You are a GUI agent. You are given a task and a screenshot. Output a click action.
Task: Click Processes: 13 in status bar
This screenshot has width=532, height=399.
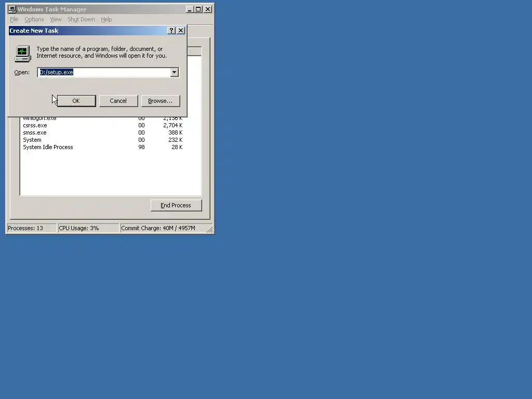pos(32,228)
